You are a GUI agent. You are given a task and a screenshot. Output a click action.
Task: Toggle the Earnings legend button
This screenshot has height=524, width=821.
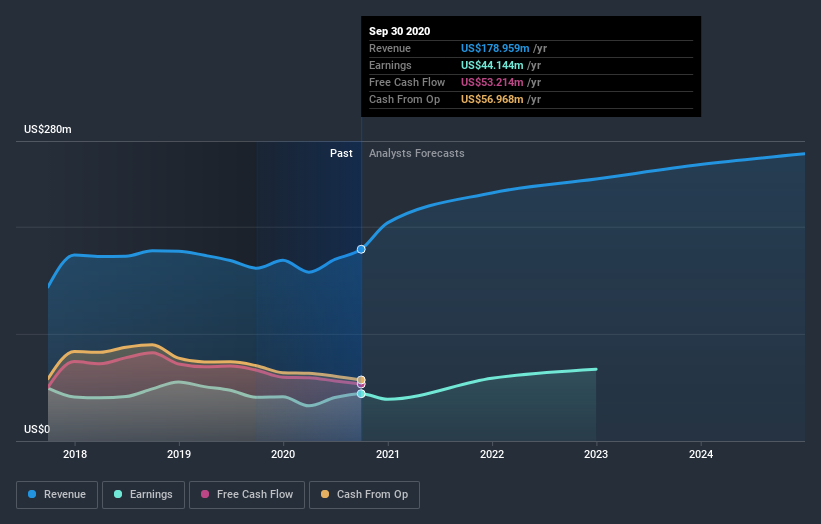[x=143, y=495]
